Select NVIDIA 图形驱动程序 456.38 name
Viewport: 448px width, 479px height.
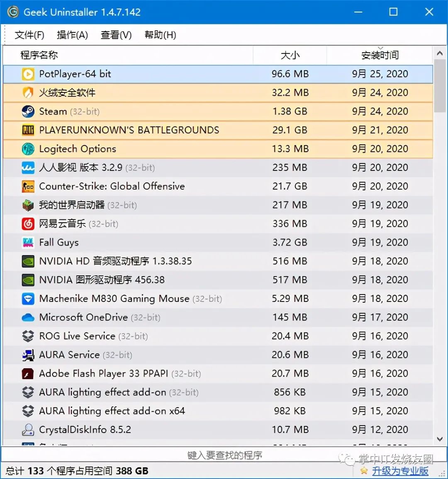click(x=102, y=280)
